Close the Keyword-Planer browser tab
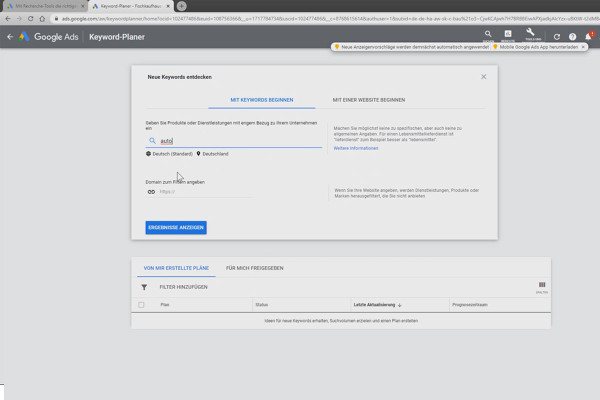Viewport: 600px width, 400px height. [x=168, y=6]
